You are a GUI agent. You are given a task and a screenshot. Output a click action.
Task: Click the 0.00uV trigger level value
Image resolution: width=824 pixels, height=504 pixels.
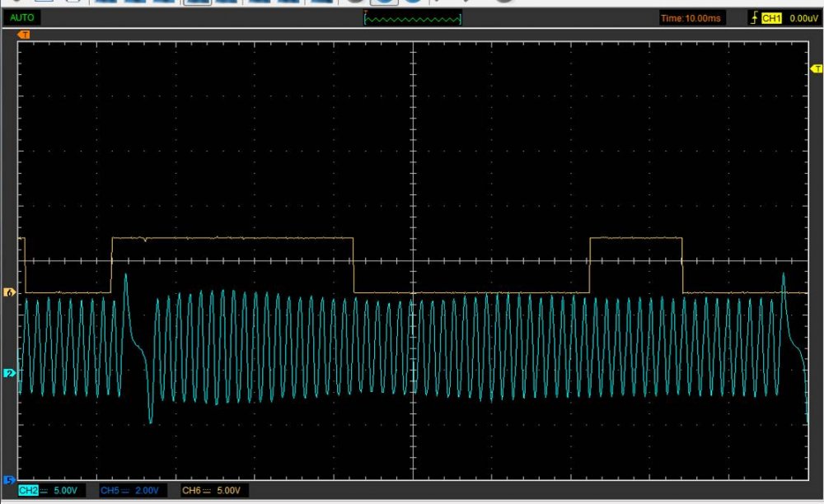coord(803,17)
